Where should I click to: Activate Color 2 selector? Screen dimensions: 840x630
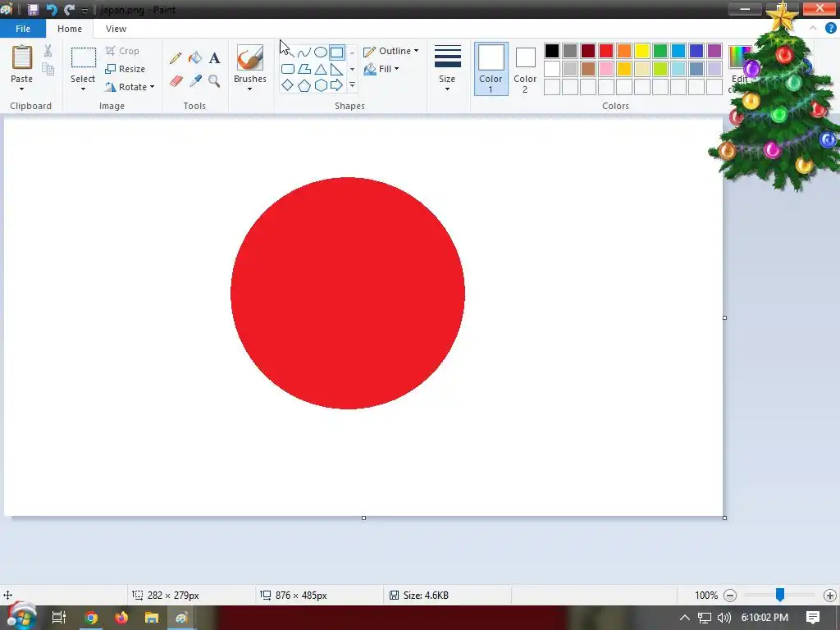tap(525, 69)
